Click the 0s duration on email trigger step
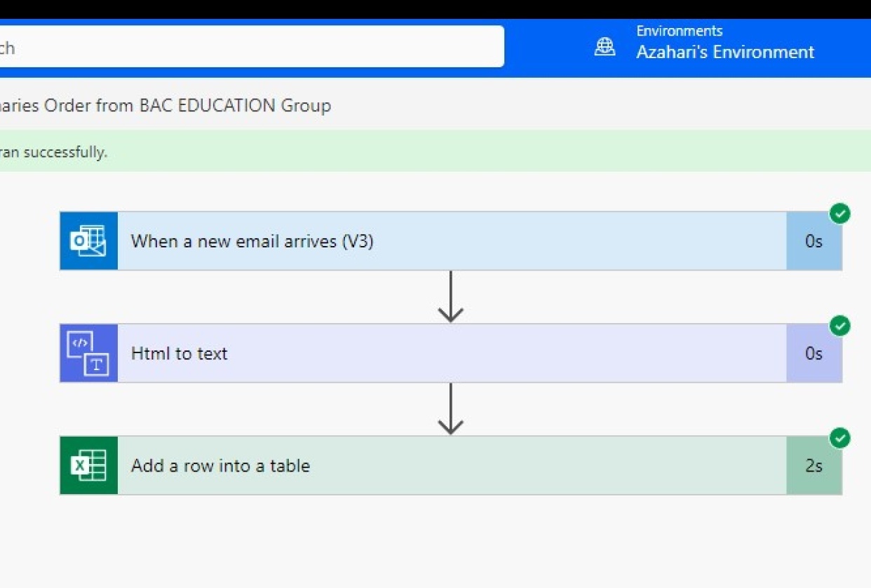 tap(813, 241)
